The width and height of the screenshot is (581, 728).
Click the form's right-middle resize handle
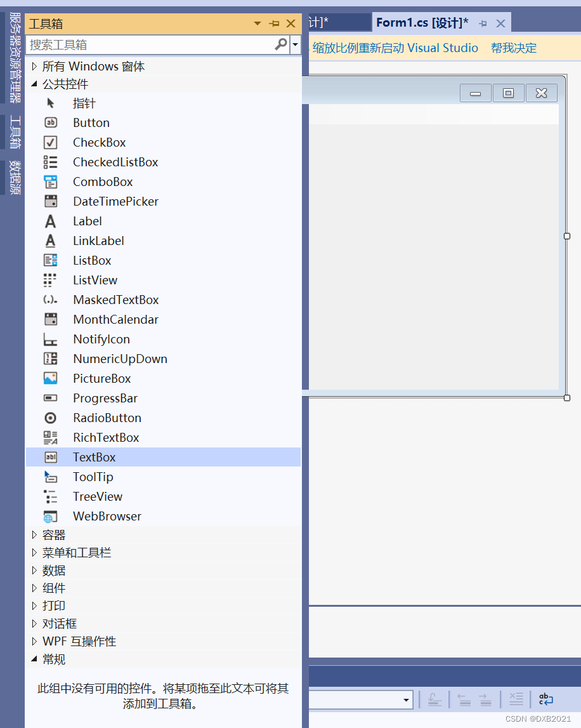coord(567,236)
